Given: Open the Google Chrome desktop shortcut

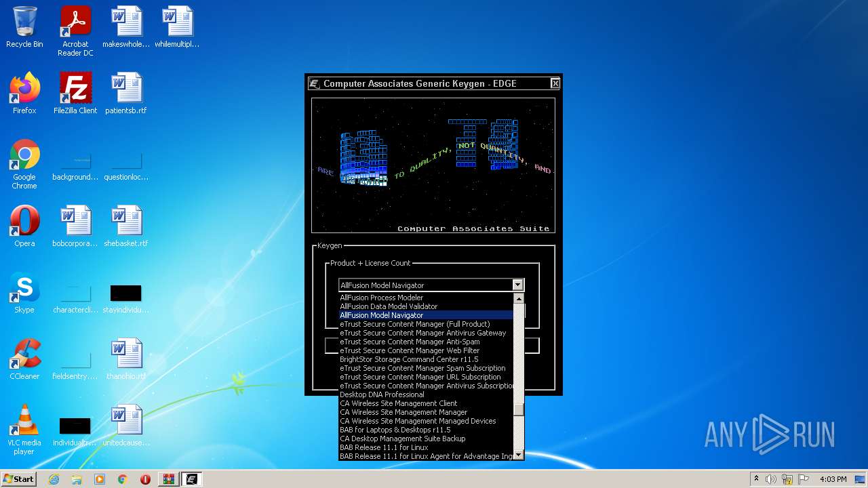Looking at the screenshot, I should pos(24,165).
